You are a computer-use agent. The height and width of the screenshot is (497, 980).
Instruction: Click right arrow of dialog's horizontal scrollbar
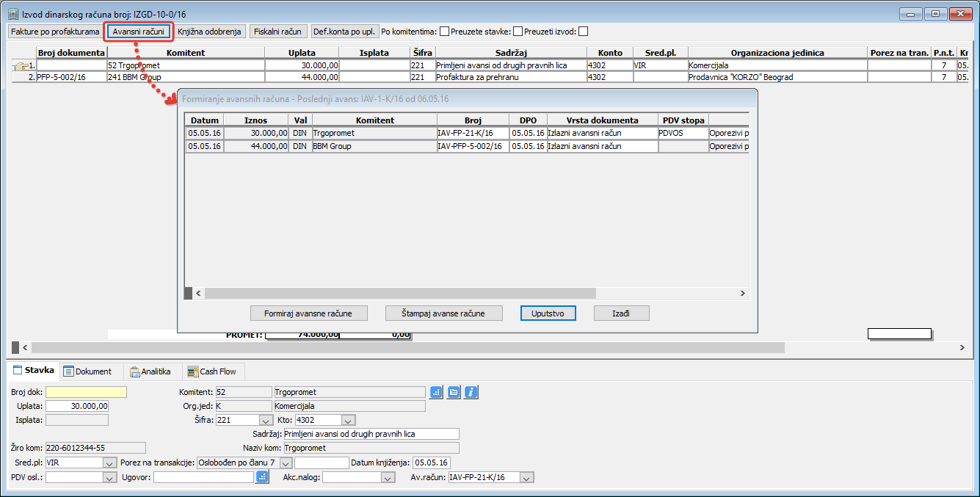click(x=743, y=293)
